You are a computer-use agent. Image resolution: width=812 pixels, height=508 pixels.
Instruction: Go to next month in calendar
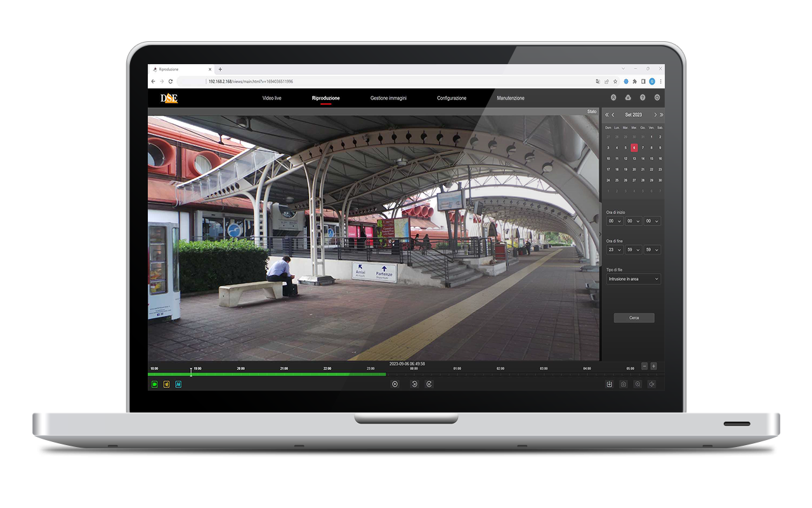(x=655, y=115)
